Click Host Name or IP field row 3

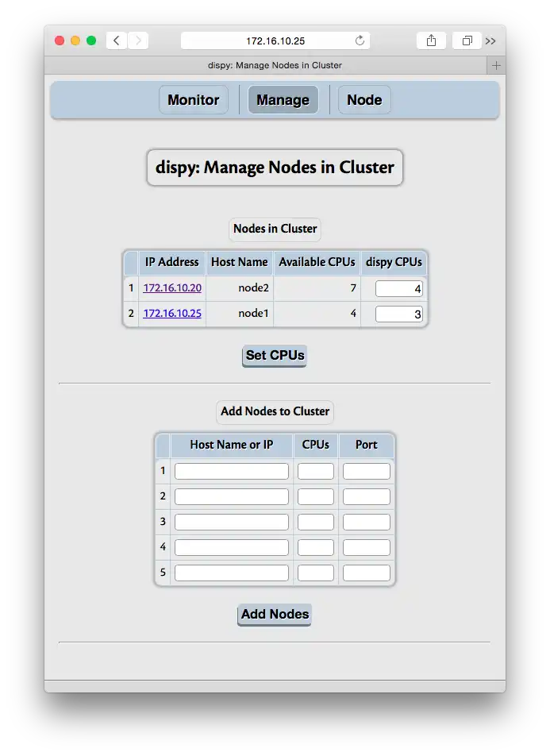[x=232, y=523]
